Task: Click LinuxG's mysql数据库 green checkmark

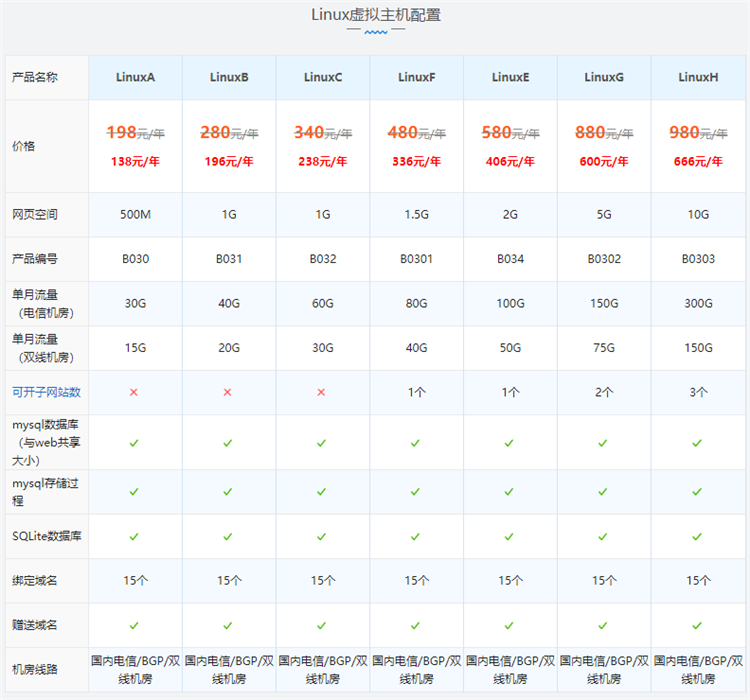Action: tap(604, 442)
